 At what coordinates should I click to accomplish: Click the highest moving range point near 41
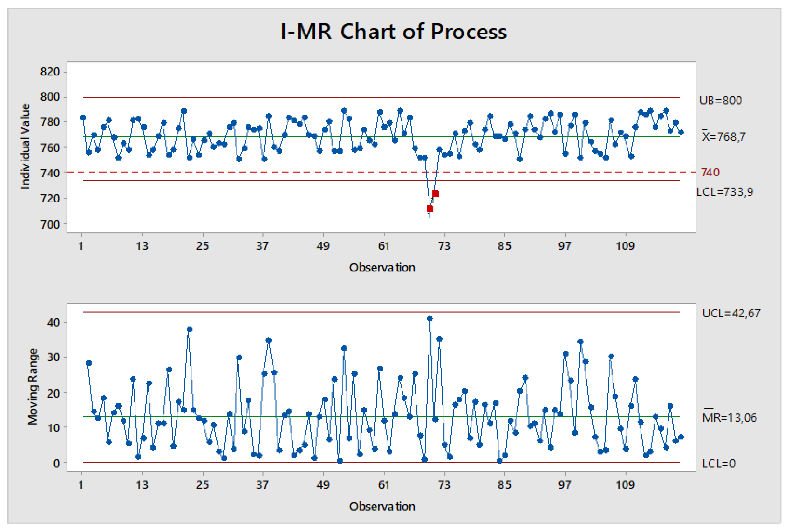pos(430,319)
